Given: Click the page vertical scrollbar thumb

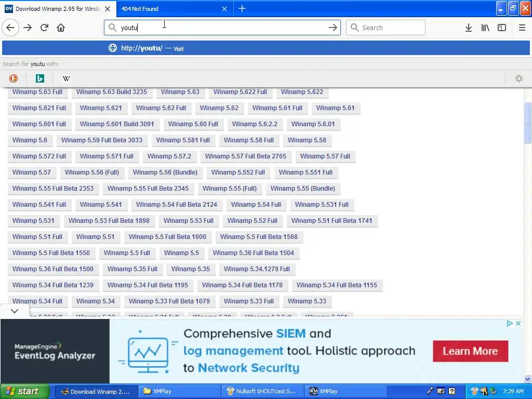Looking at the screenshot, I should coord(527,123).
